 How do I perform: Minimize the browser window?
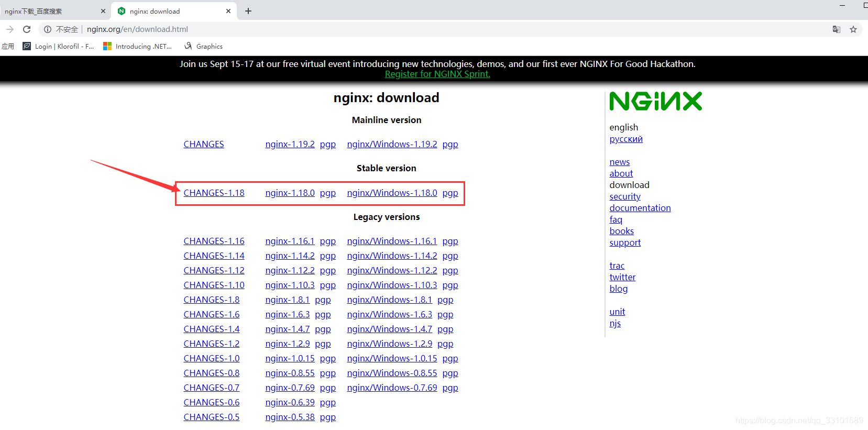tap(842, 5)
